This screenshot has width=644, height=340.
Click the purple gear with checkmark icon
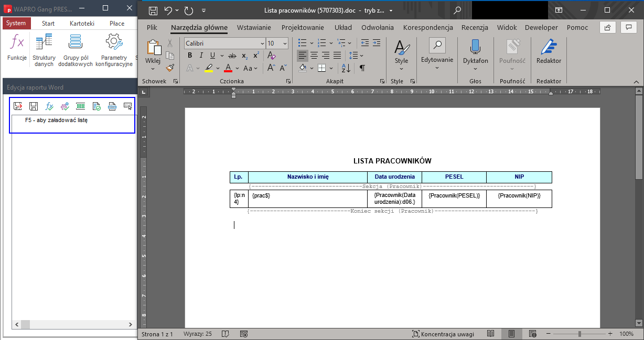[65, 106]
